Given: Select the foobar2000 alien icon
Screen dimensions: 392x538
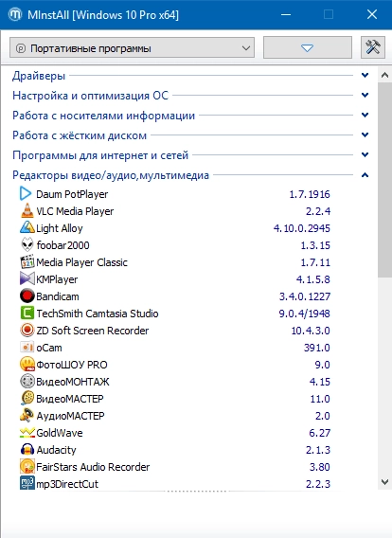Looking at the screenshot, I should coord(27,245).
